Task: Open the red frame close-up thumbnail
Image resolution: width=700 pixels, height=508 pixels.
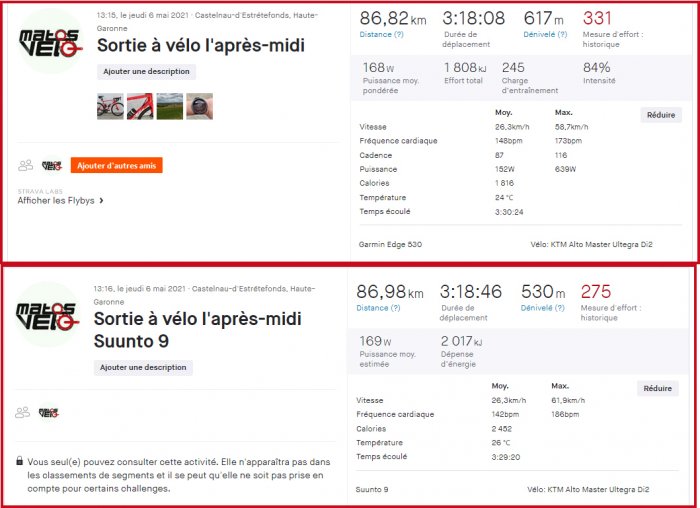Action: [140, 106]
